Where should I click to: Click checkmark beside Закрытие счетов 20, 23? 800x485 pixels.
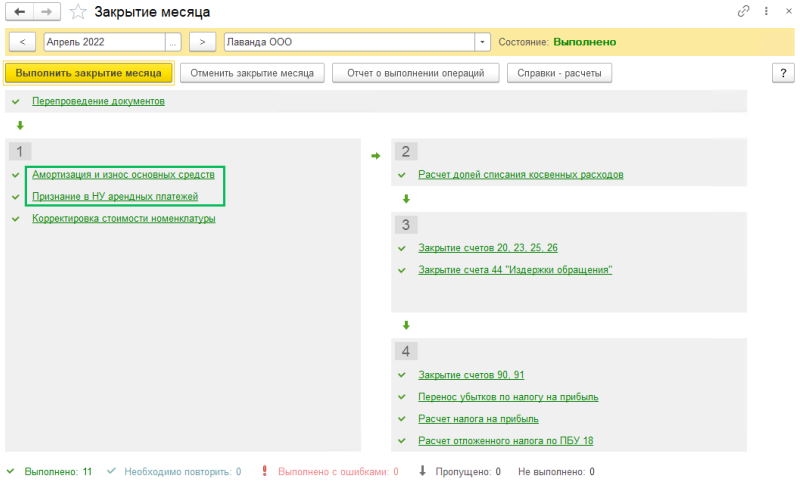pos(402,248)
